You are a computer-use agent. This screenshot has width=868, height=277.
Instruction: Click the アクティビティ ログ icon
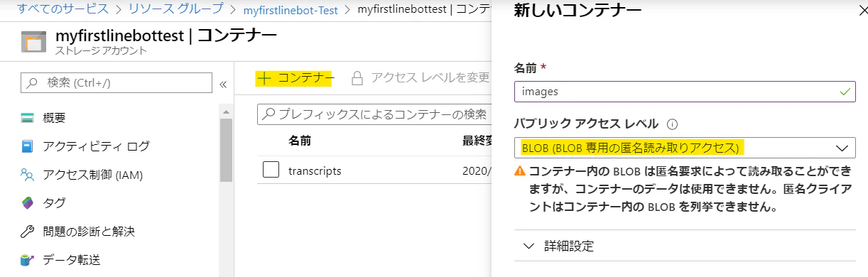click(x=28, y=146)
